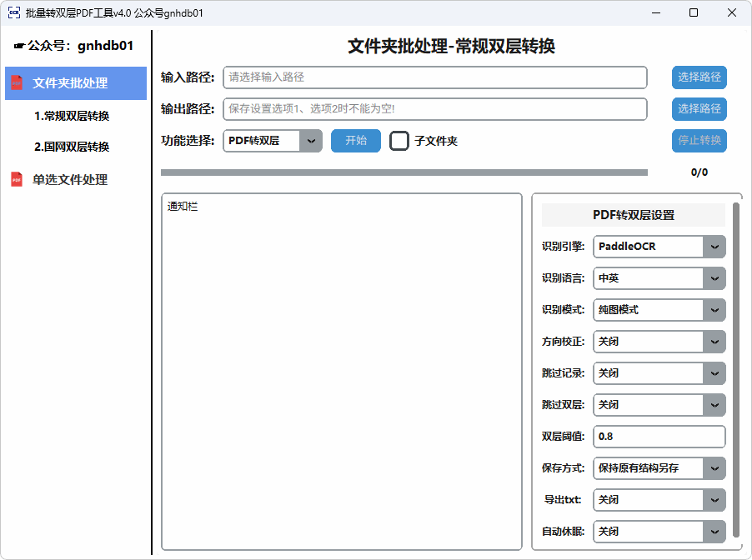Image resolution: width=752 pixels, height=560 pixels.
Task: Click the app icon in the title bar
Action: coord(14,13)
